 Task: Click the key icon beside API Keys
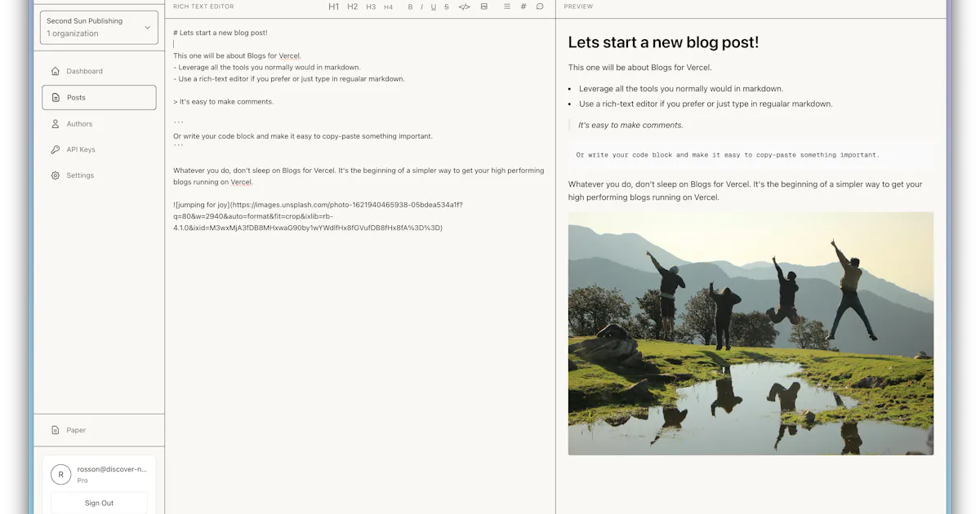(56, 149)
